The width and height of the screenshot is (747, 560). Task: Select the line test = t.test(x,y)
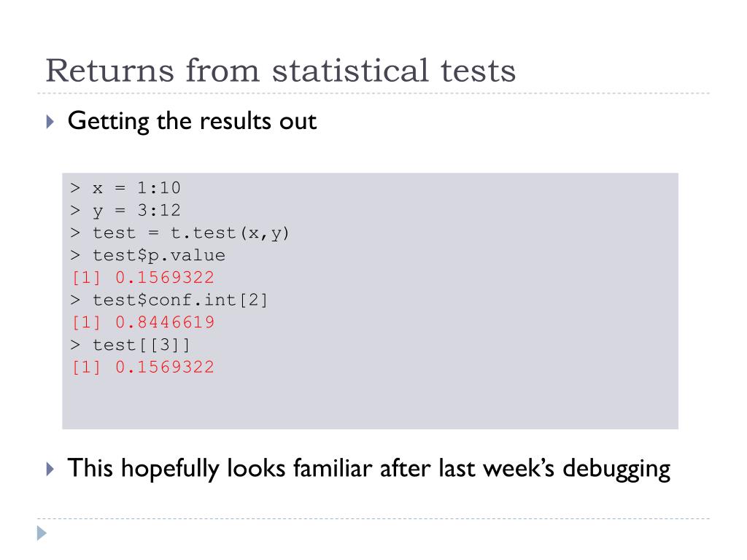point(180,233)
